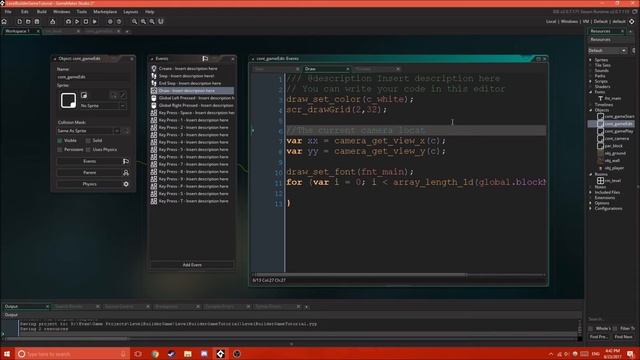Select rm_level in resource tree
The height and width of the screenshot is (360, 640).
(x=612, y=180)
